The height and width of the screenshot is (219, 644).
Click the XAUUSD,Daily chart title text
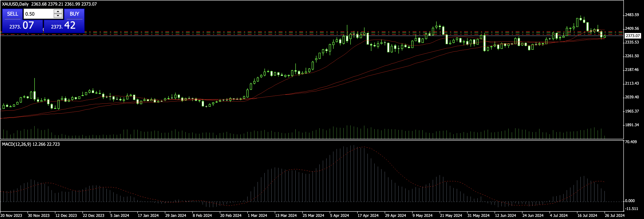click(x=15, y=4)
